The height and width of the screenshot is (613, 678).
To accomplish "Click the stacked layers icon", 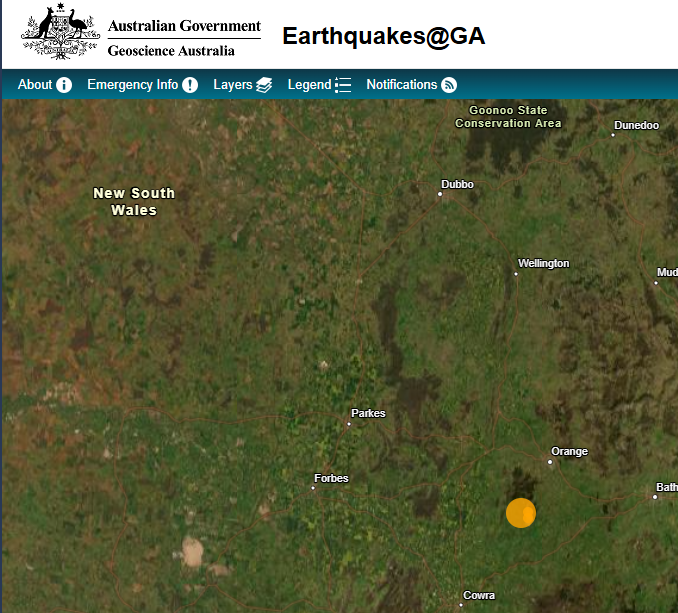I will click(264, 85).
